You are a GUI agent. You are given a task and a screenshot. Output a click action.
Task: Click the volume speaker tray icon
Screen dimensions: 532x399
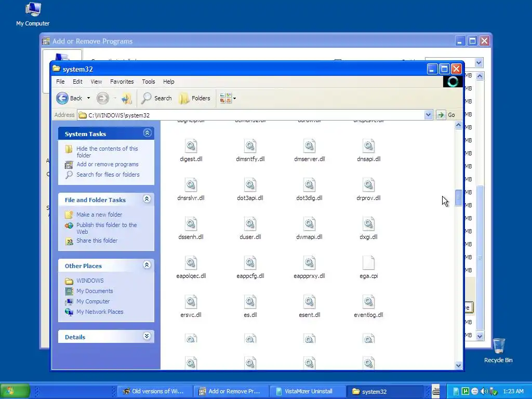coord(484,392)
